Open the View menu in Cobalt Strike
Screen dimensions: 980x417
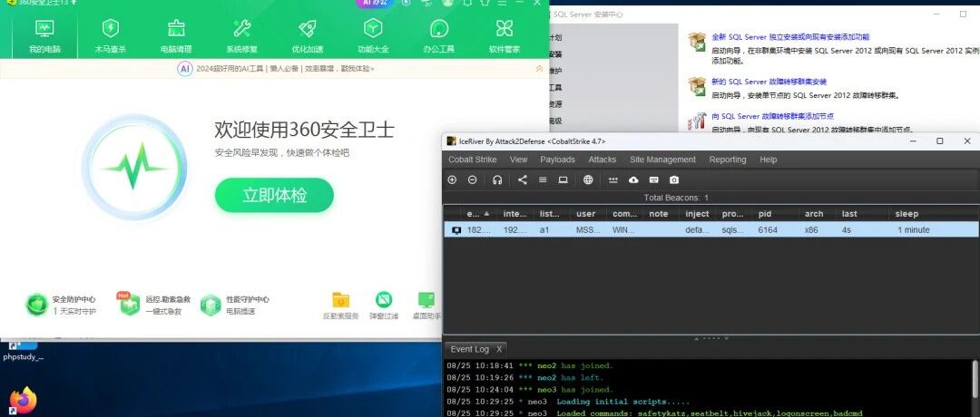tap(519, 160)
